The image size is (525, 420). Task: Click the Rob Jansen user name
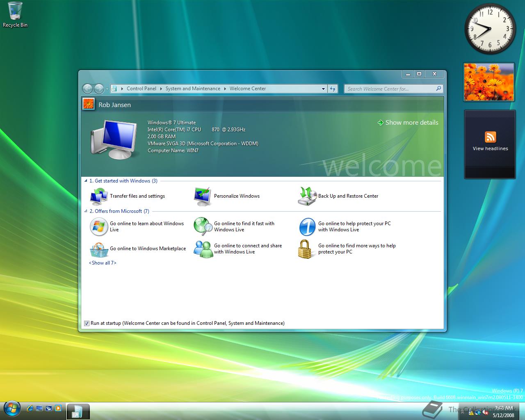coord(114,105)
